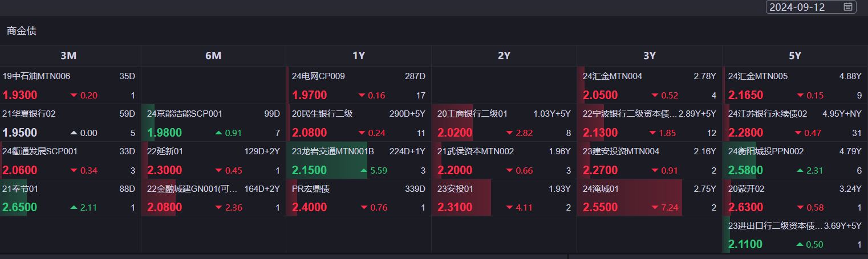Open bond 24汇金MTN005
This screenshot has height=259, width=868.
(758, 76)
